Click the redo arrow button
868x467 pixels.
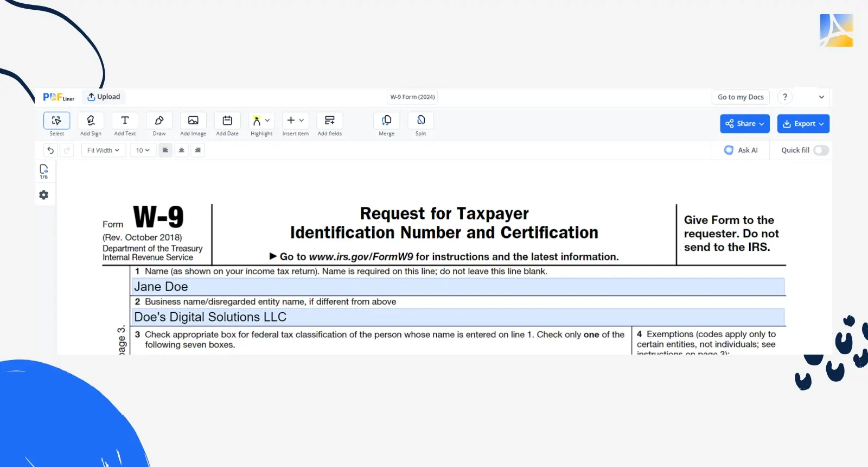(67, 150)
